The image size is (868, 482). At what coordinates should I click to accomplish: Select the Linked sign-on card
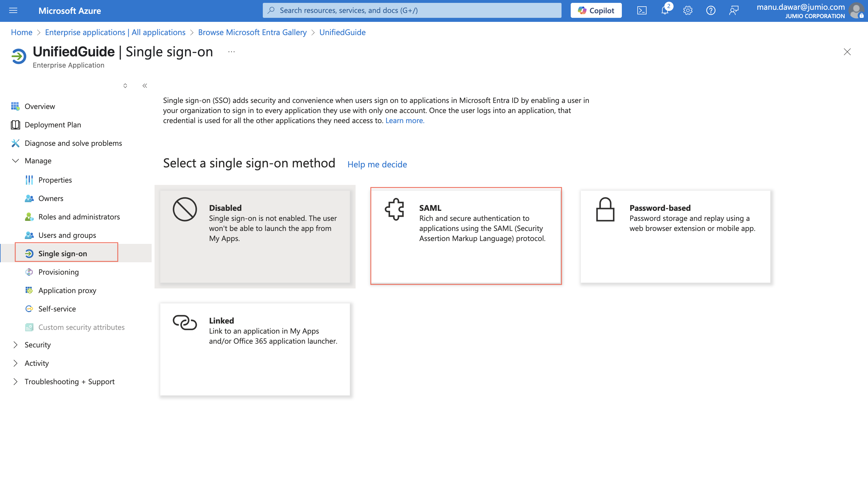click(255, 349)
